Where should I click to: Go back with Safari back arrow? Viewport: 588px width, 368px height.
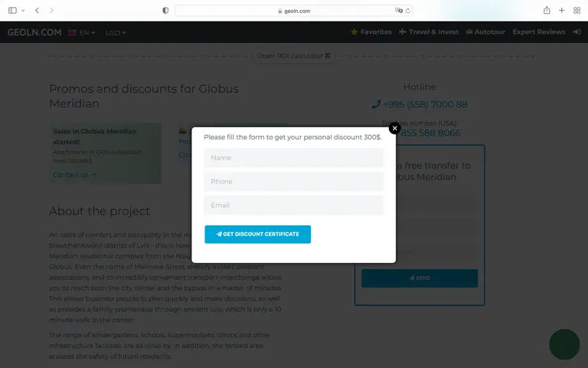37,11
